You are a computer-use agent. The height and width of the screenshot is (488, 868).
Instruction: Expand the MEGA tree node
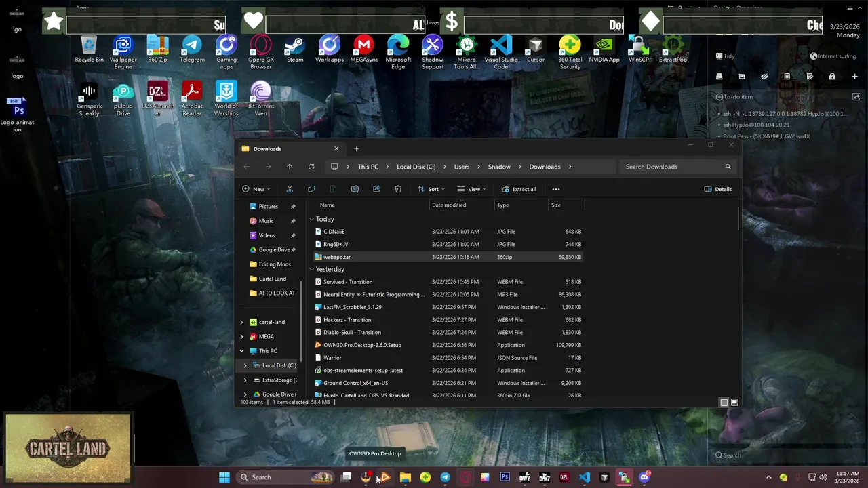click(241, 336)
